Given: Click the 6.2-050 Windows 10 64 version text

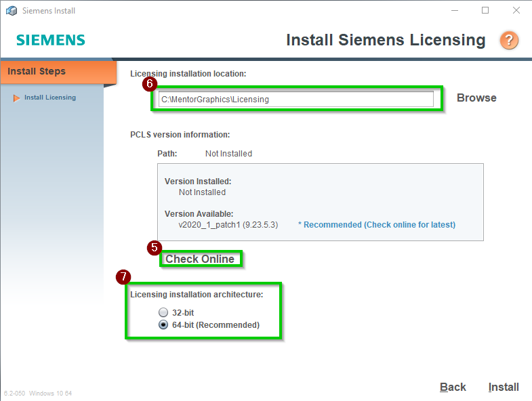Looking at the screenshot, I should [x=38, y=393].
